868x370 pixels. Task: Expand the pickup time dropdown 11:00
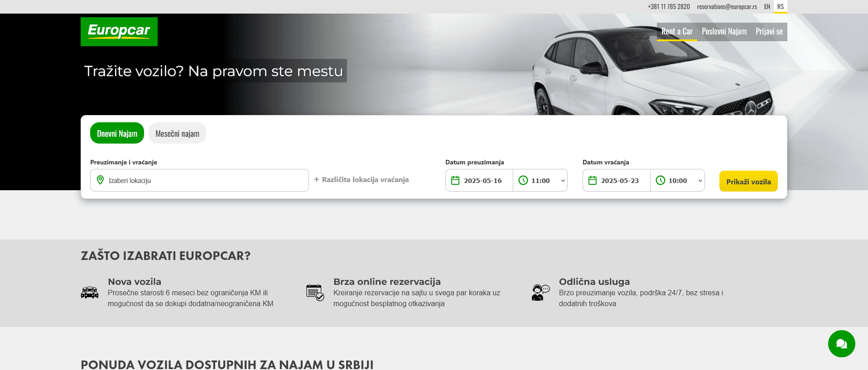coord(540,180)
